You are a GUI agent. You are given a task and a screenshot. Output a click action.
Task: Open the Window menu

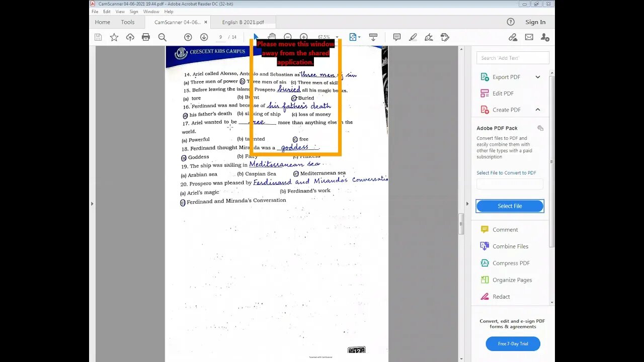tap(151, 12)
